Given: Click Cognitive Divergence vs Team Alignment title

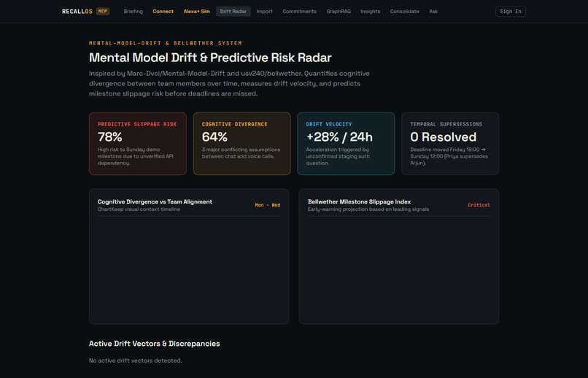Looking at the screenshot, I should click(x=155, y=201).
